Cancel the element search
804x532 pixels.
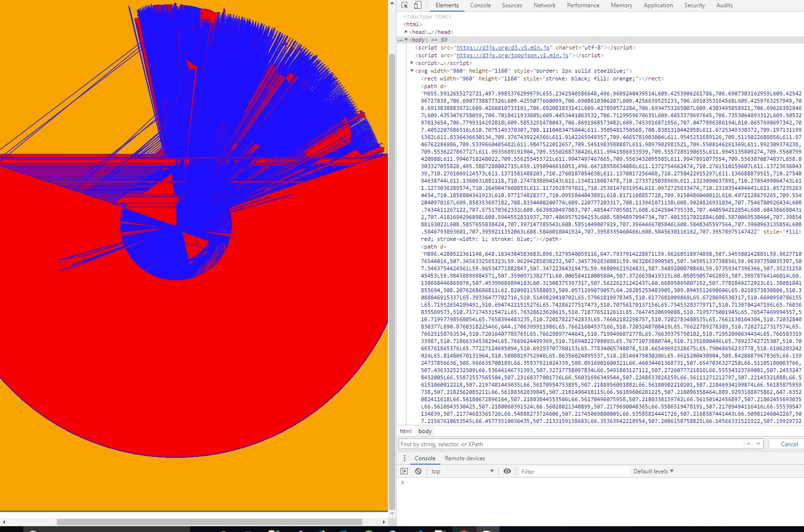(x=789, y=444)
